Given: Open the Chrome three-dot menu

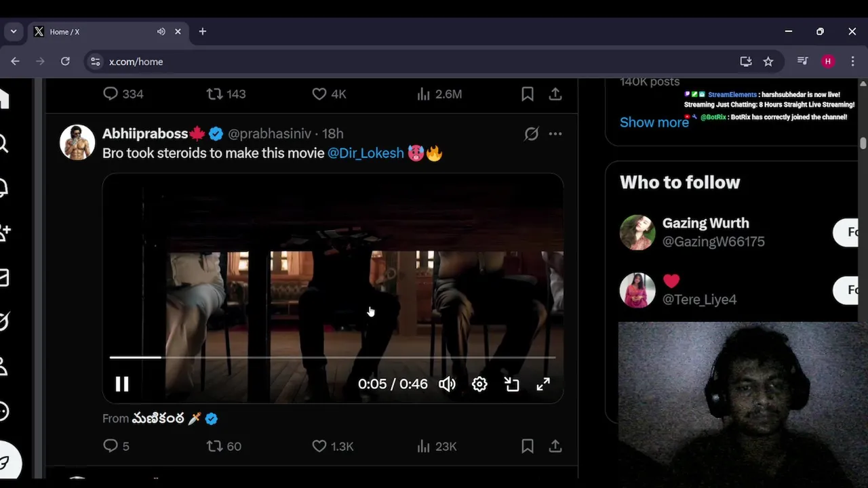Looking at the screenshot, I should click(852, 62).
